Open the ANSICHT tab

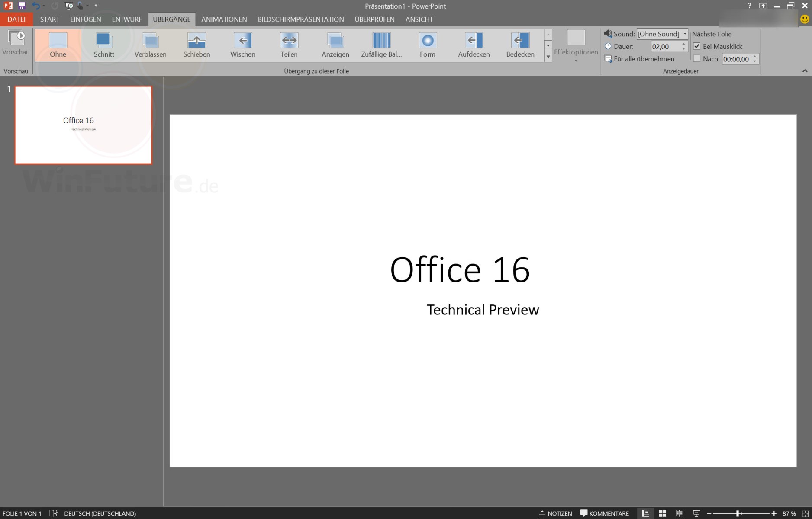pyautogui.click(x=419, y=19)
